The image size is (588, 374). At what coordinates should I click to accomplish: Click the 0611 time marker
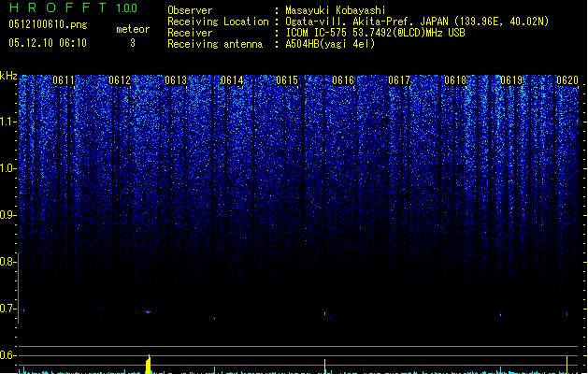coord(64,80)
